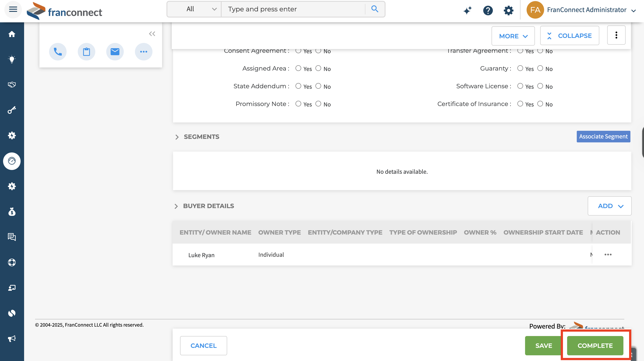Click the CANCEL button
This screenshot has height=361, width=644.
pos(203,345)
